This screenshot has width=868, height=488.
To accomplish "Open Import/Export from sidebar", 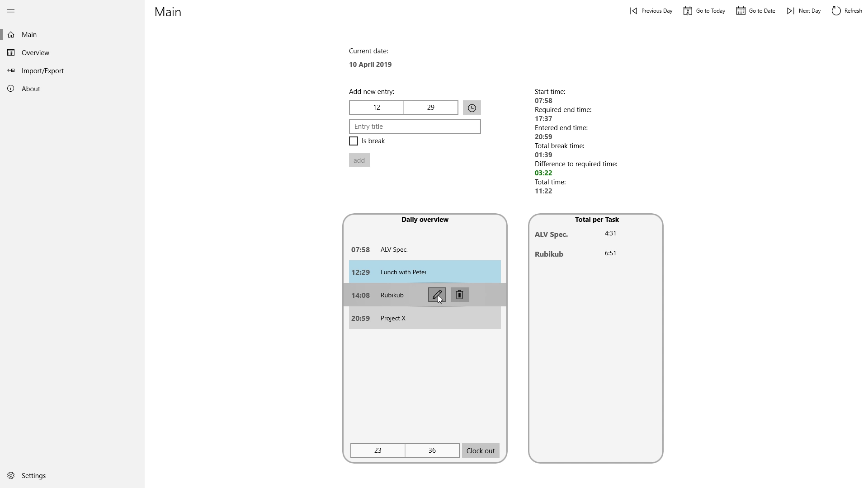I will click(x=42, y=70).
